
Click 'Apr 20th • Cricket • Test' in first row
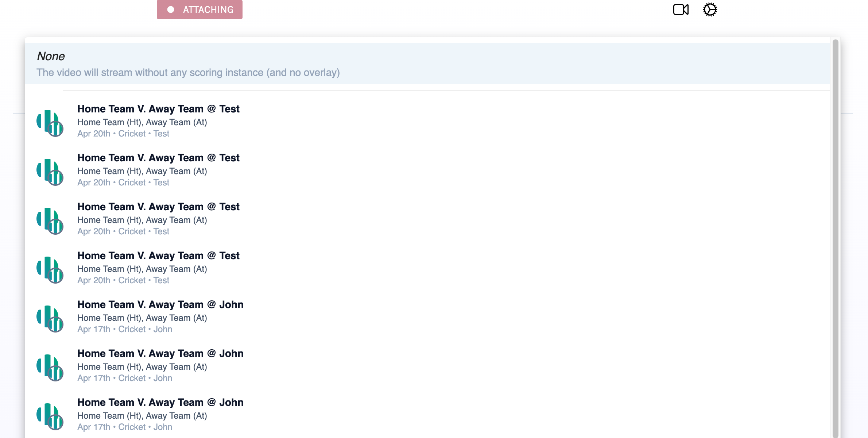[x=123, y=134]
